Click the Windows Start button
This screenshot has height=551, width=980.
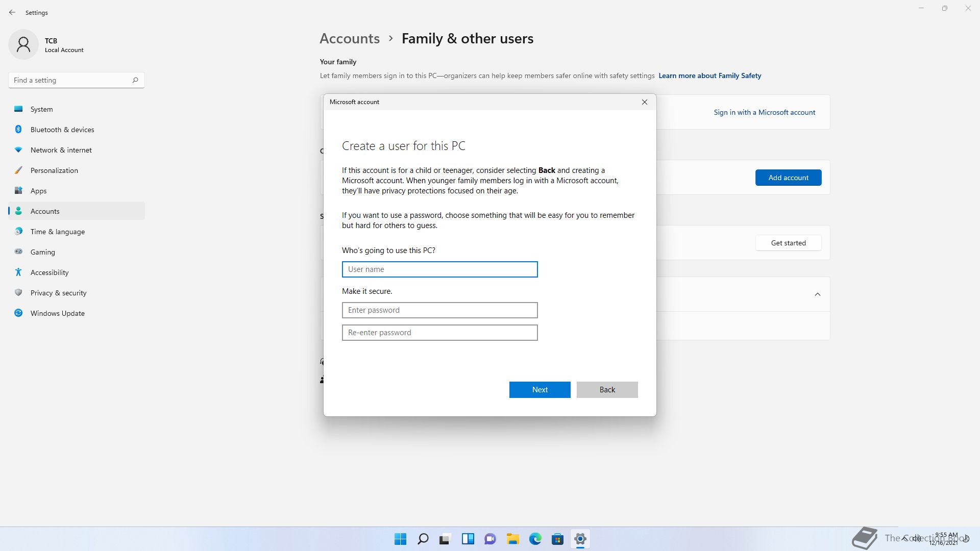(x=400, y=539)
